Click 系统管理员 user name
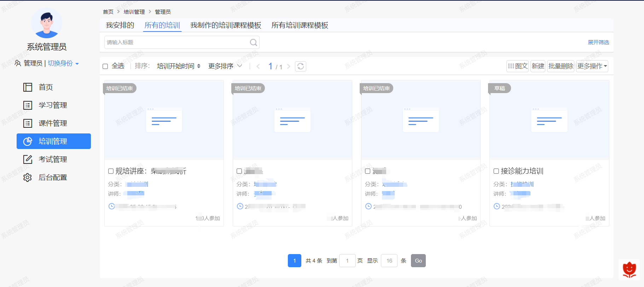Viewport: 644px width, 287px height. pos(47,47)
